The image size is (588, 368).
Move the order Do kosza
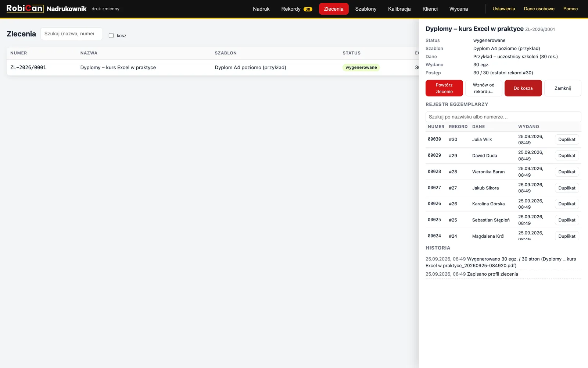pos(523,88)
